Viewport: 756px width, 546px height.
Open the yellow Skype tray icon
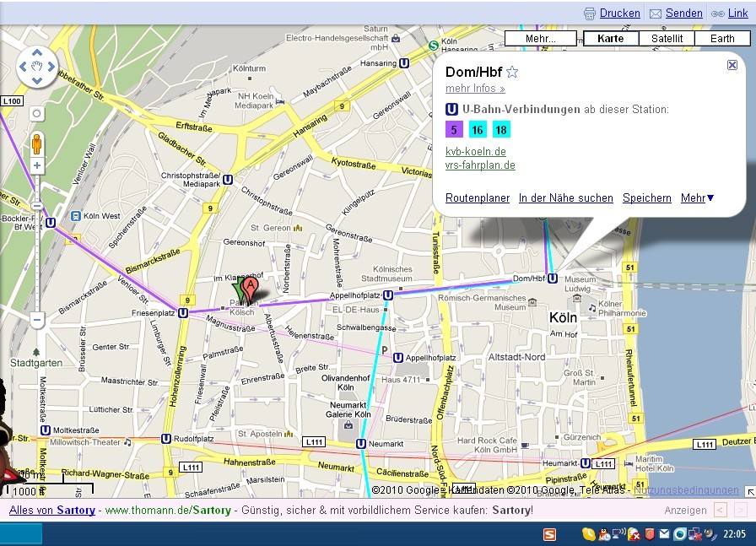click(588, 533)
